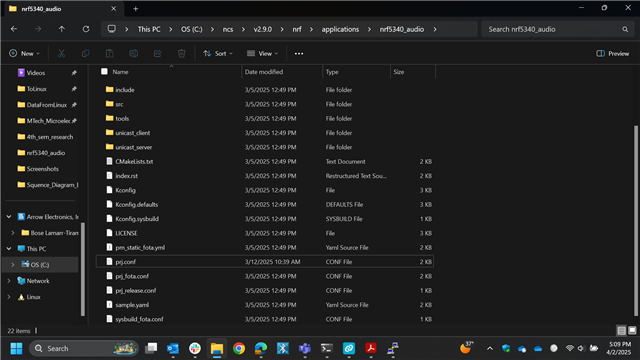The width and height of the screenshot is (640, 360).
Task: Select the prj.conf file
Action: coord(264,262)
